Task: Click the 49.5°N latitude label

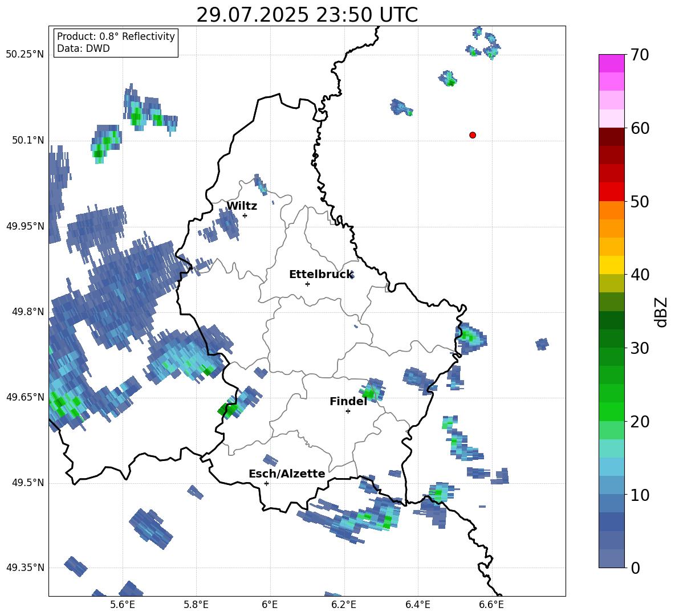Action: 27,483
